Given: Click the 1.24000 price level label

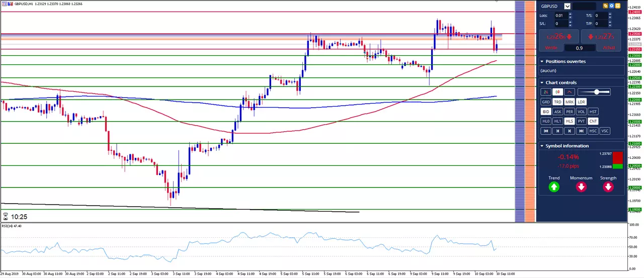Looking at the screenshot, I should pos(634,12).
